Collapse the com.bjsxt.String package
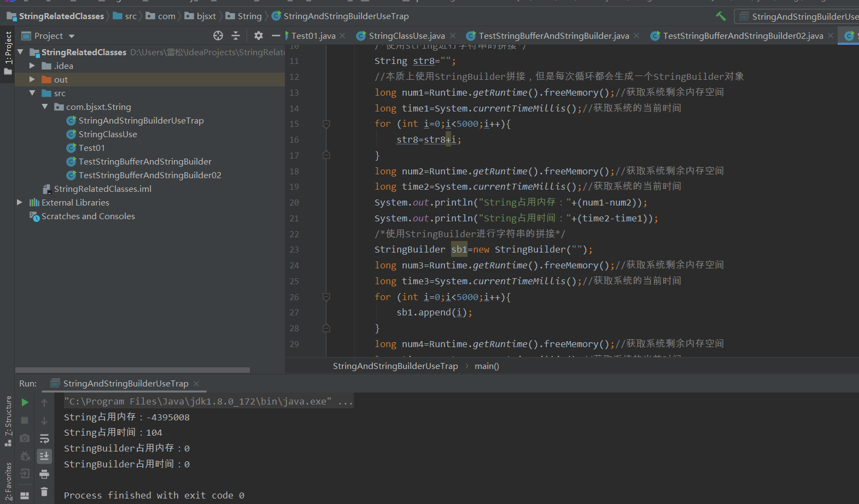The image size is (859, 504). [x=45, y=107]
